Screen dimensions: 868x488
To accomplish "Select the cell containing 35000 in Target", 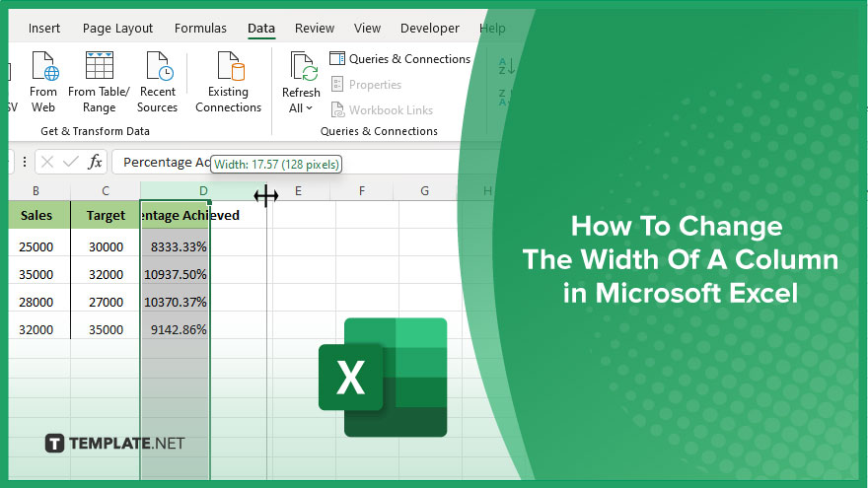I will pyautogui.click(x=106, y=329).
